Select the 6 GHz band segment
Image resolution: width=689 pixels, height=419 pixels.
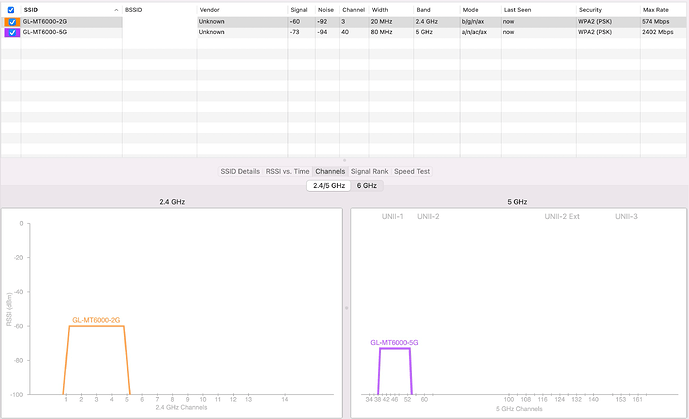click(x=366, y=186)
